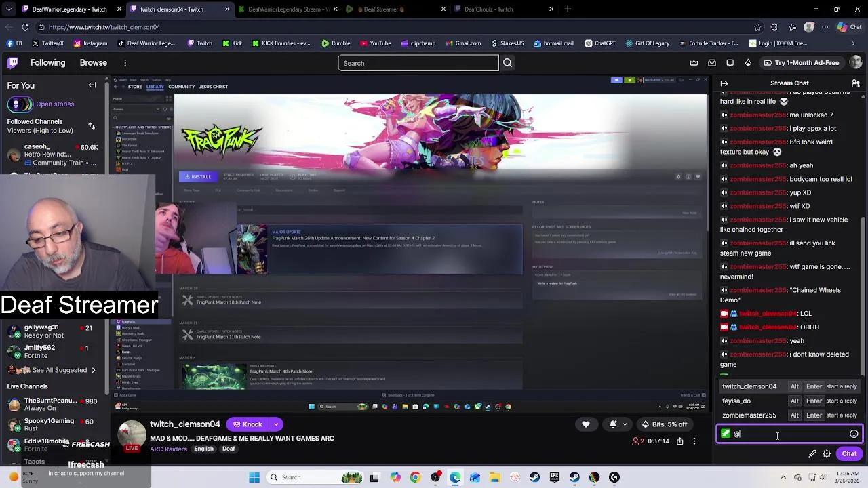Image resolution: width=868 pixels, height=488 pixels.
Task: Share the stream with share icon
Action: [x=679, y=441]
